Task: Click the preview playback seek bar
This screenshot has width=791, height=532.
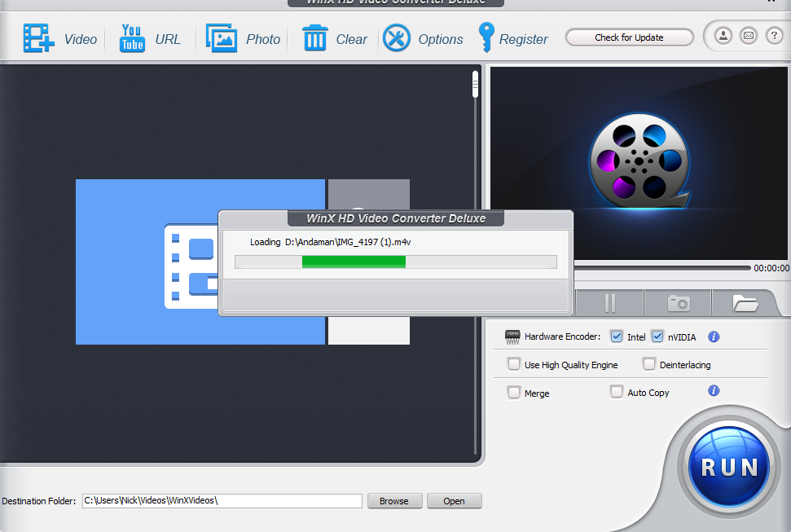Action: pyautogui.click(x=662, y=267)
